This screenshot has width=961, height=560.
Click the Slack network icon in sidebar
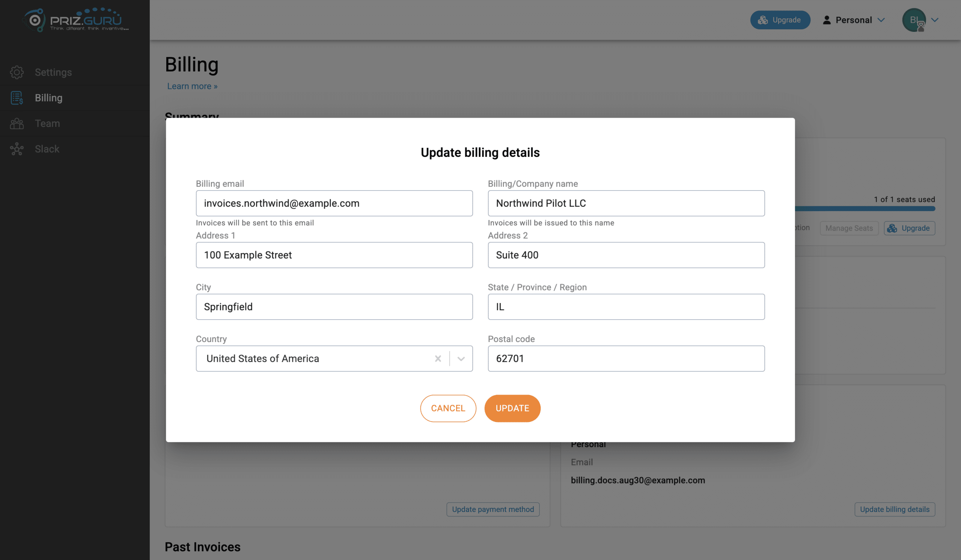click(x=17, y=149)
